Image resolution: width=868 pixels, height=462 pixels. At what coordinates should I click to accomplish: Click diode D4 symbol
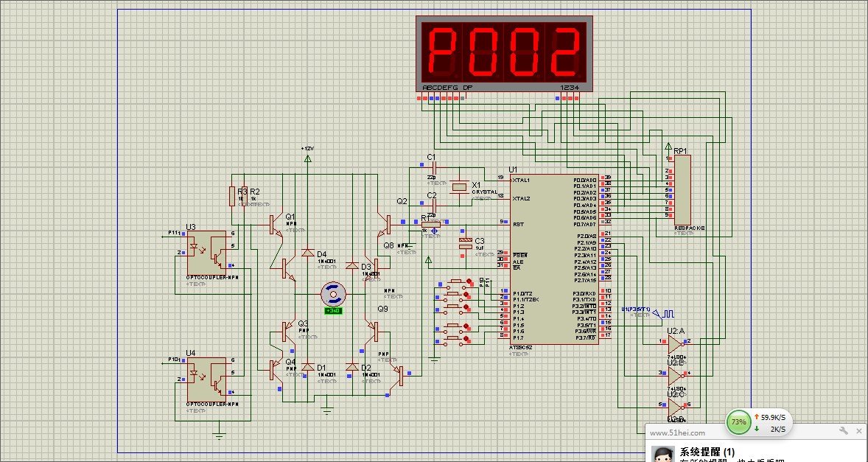point(308,253)
